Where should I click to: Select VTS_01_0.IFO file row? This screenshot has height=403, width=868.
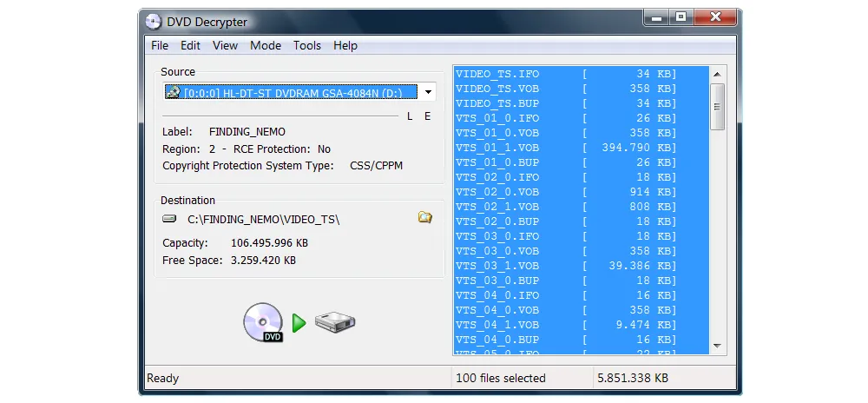point(582,118)
